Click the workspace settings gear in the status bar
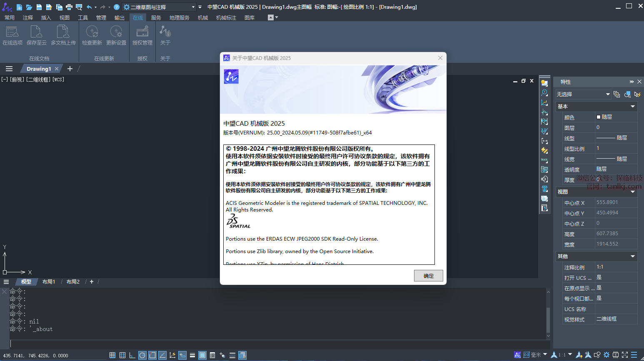This screenshot has width=644, height=361. point(607,355)
